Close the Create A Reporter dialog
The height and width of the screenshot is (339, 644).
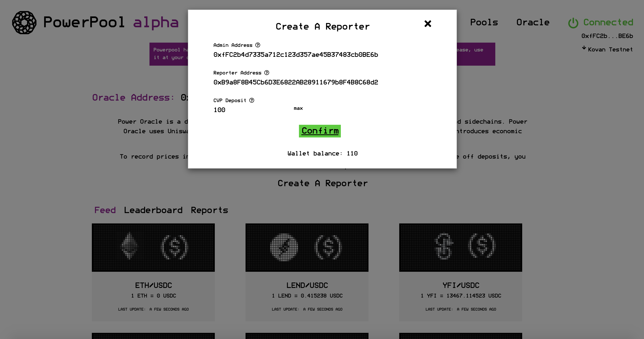pyautogui.click(x=428, y=24)
